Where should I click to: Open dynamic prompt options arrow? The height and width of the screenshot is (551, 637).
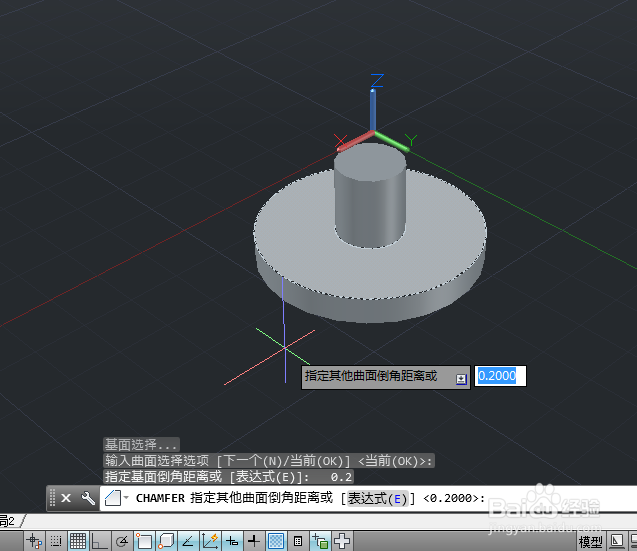pyautogui.click(x=461, y=379)
